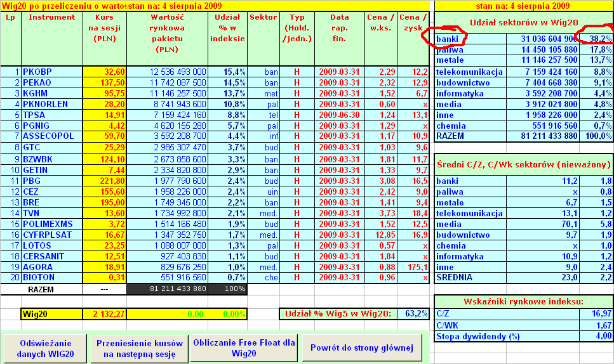Viewport: 614px width, 364px height.
Task: Select the ASSECOPOL instrument cell
Action: (51, 136)
